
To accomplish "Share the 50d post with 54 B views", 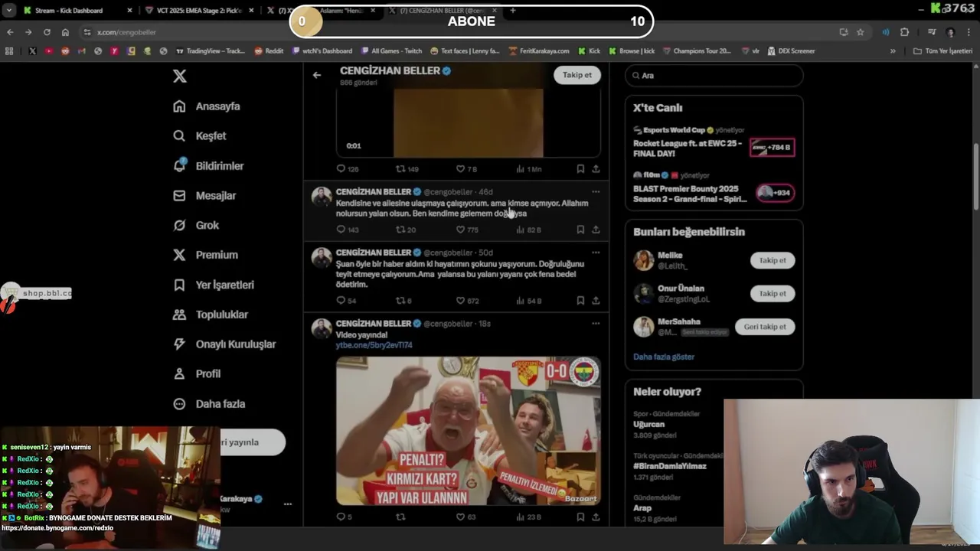I will coord(596,301).
